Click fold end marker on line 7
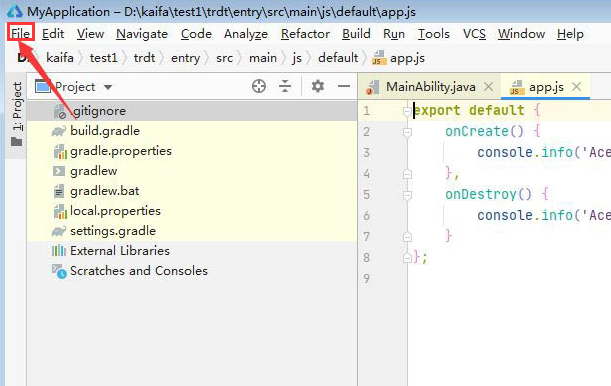Screen dimensions: 611x386 click(407, 237)
